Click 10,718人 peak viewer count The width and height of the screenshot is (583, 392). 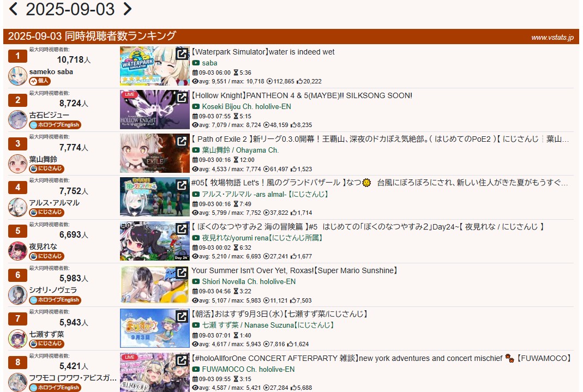pos(74,60)
